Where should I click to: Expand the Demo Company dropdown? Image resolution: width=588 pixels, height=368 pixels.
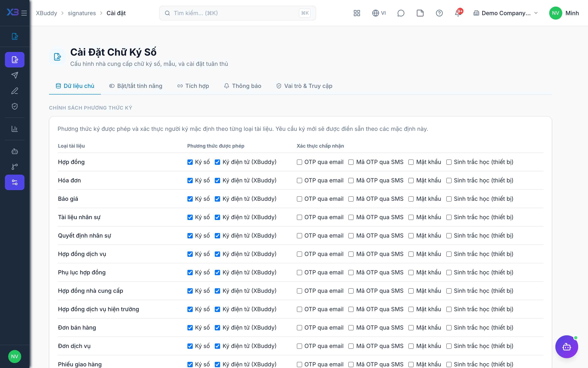point(506,13)
